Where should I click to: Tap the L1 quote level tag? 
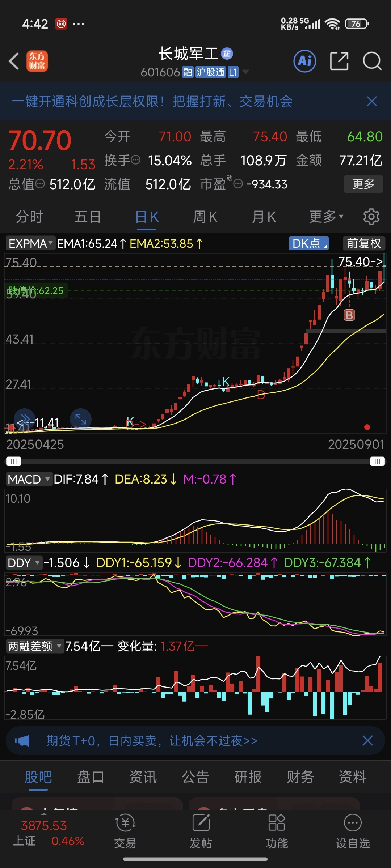(x=233, y=72)
